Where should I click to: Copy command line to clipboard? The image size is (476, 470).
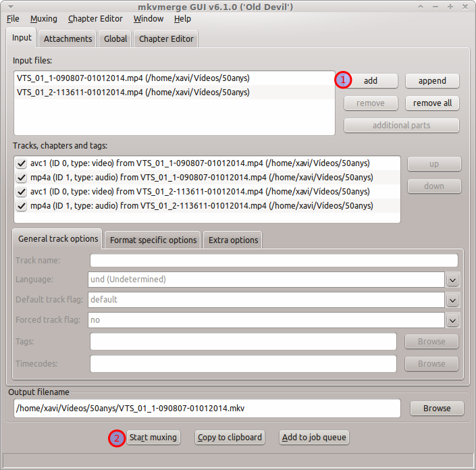pyautogui.click(x=230, y=438)
